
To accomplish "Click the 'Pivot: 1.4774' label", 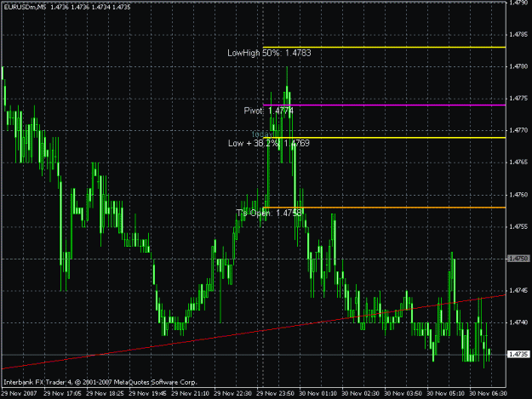I will click(269, 111).
